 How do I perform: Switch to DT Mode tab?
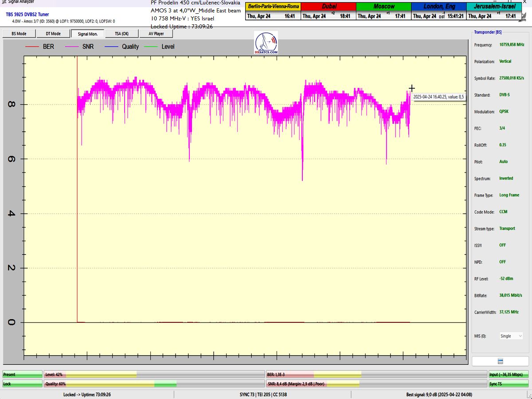point(53,34)
